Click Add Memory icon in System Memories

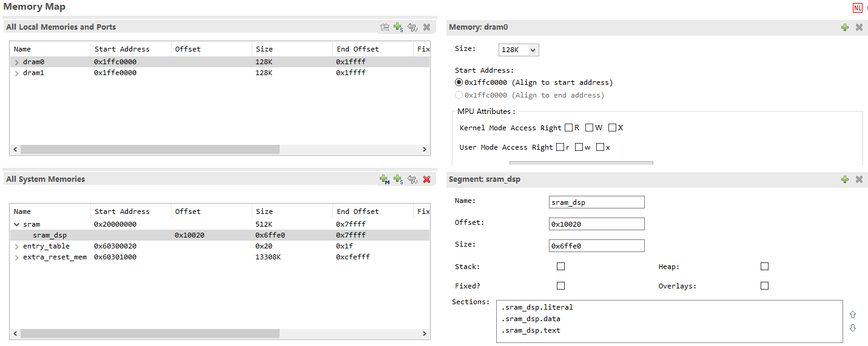[384, 179]
